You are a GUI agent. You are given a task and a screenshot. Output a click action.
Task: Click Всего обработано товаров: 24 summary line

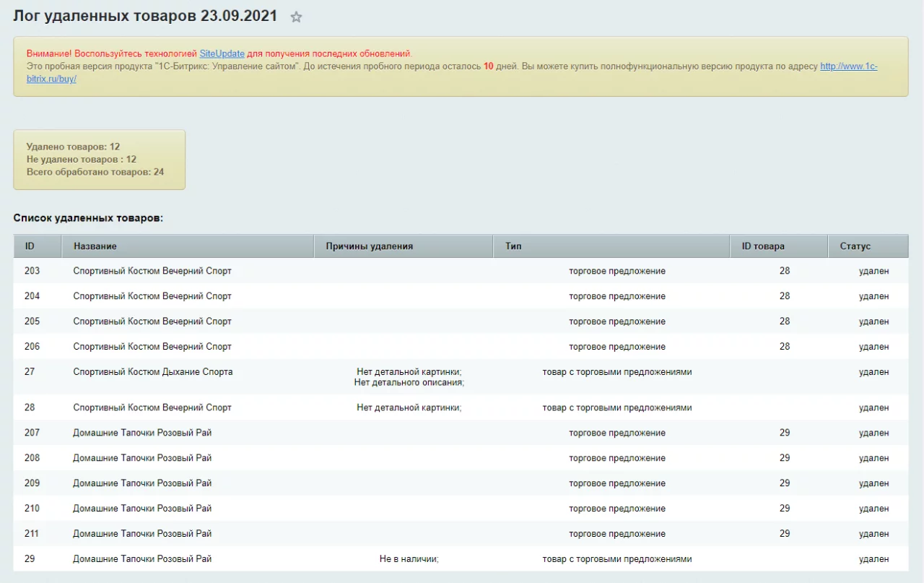(x=95, y=172)
